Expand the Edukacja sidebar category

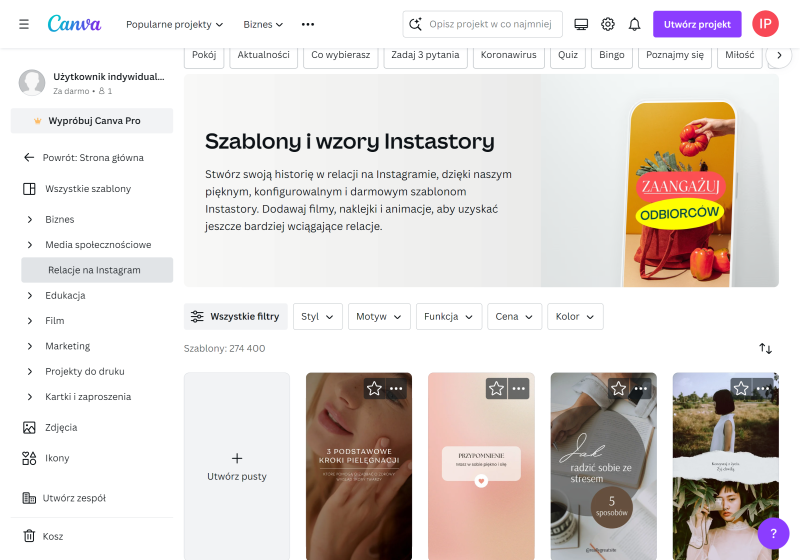tap(30, 295)
